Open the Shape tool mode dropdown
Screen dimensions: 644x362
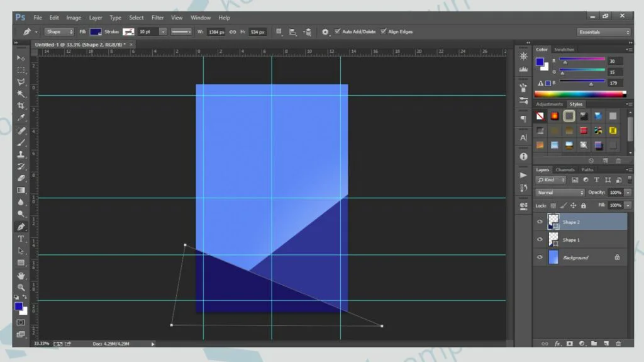(59, 31)
